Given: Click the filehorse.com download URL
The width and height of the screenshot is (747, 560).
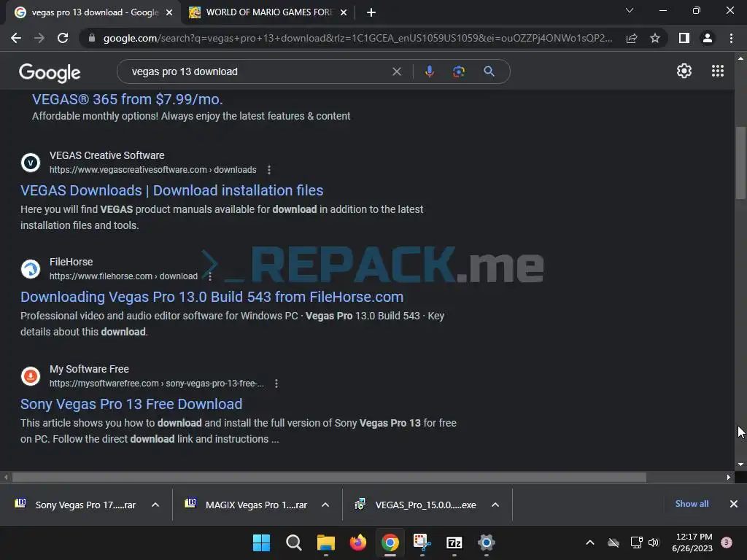Looking at the screenshot, I should click(x=123, y=276).
